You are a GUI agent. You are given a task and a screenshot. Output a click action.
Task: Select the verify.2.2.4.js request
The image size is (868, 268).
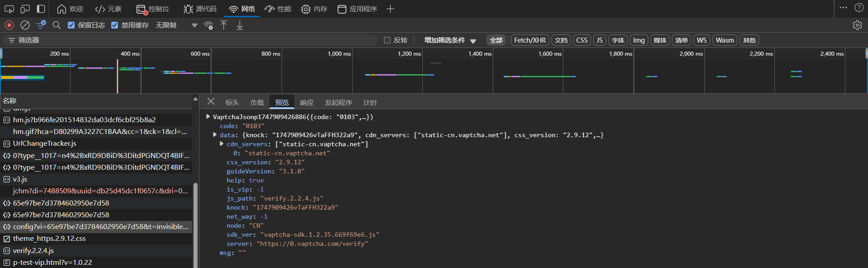click(x=33, y=250)
